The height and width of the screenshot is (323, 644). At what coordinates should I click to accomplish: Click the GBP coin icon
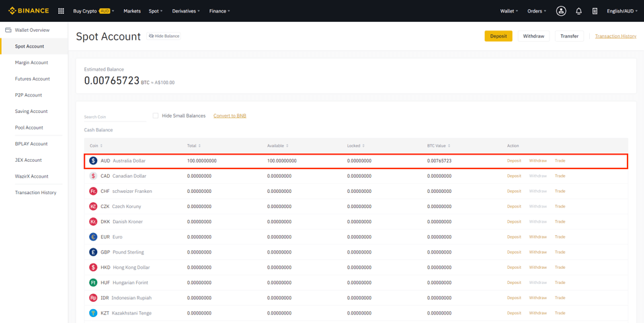point(93,252)
